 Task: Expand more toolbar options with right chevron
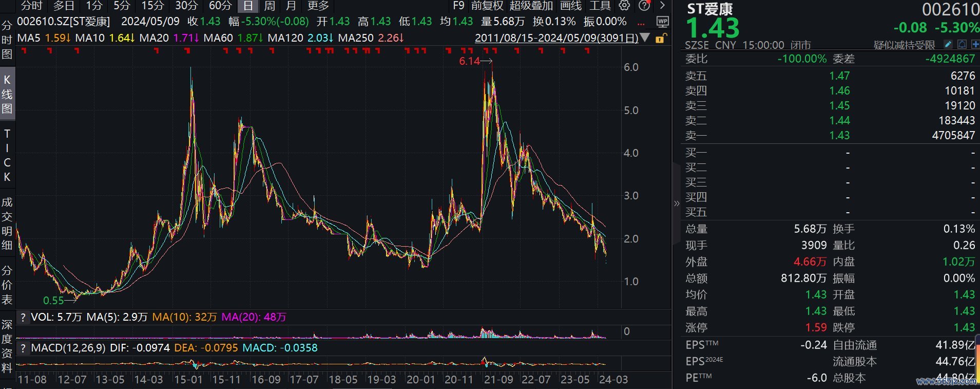pos(662,6)
